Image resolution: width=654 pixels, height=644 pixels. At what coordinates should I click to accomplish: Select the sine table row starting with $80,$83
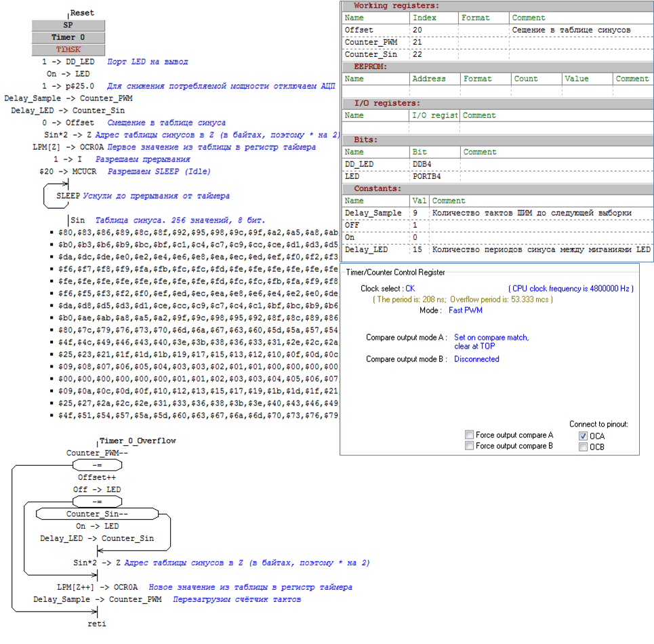pos(198,233)
